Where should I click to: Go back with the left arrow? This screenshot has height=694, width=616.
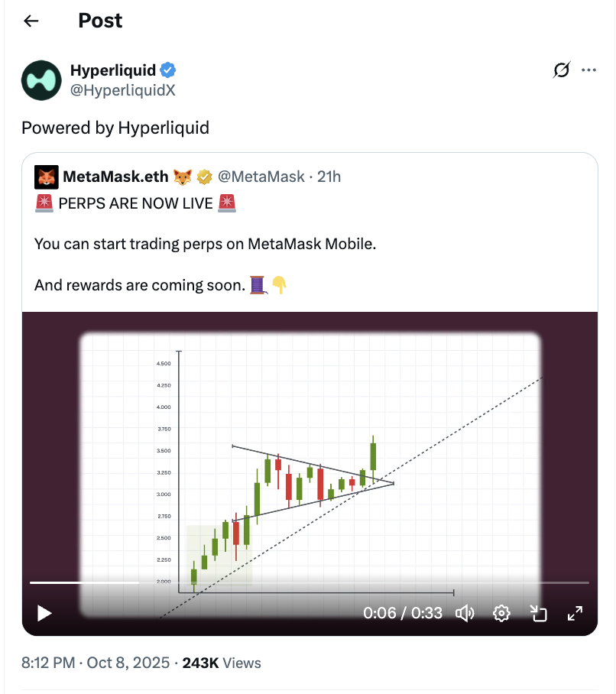click(x=31, y=21)
